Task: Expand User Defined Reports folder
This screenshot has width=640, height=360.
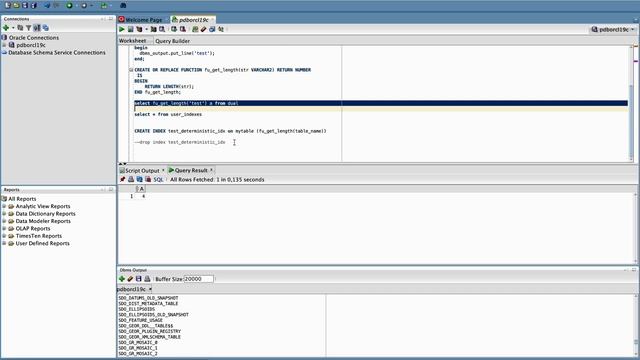Action: pyautogui.click(x=4, y=243)
